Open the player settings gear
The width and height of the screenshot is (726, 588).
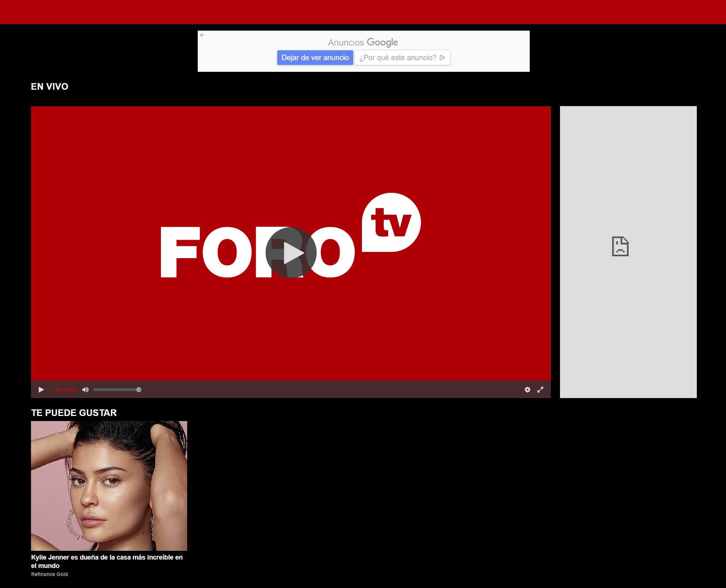(528, 390)
